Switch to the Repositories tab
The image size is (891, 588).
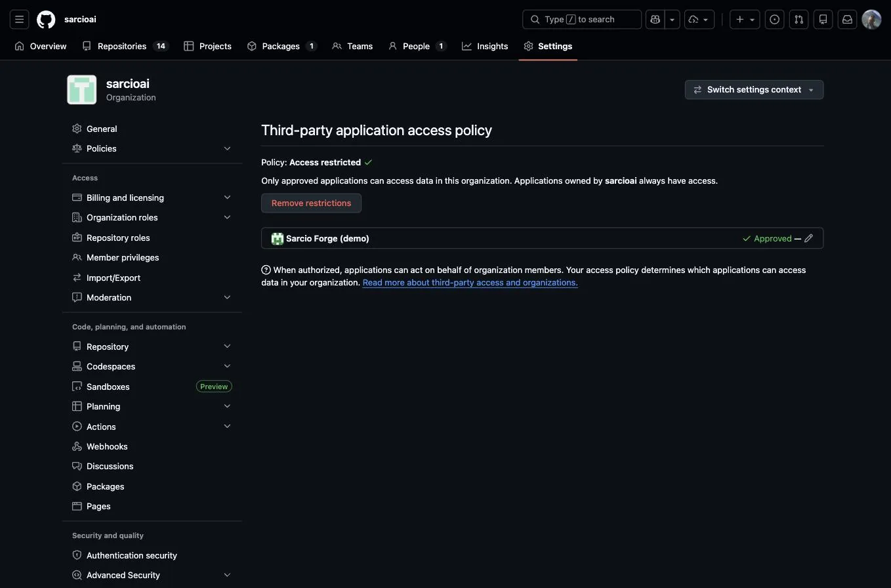[x=126, y=46]
